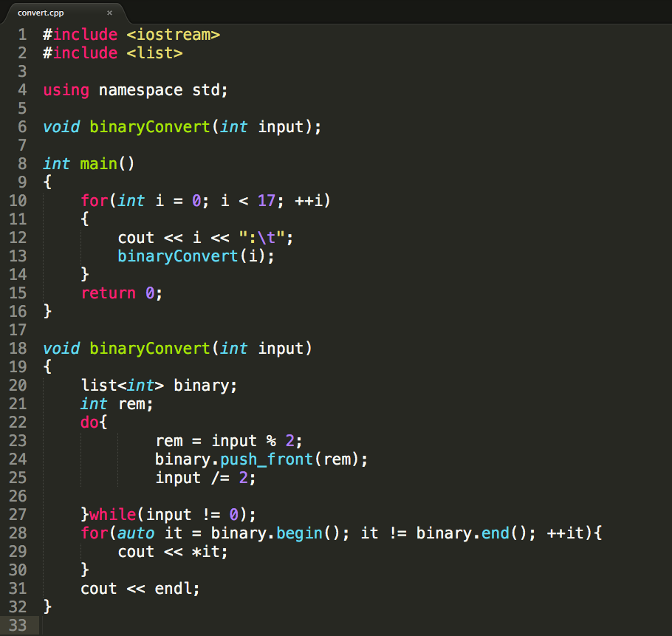
Task: Click line number 18 in the gutter
Action: [x=18, y=349]
